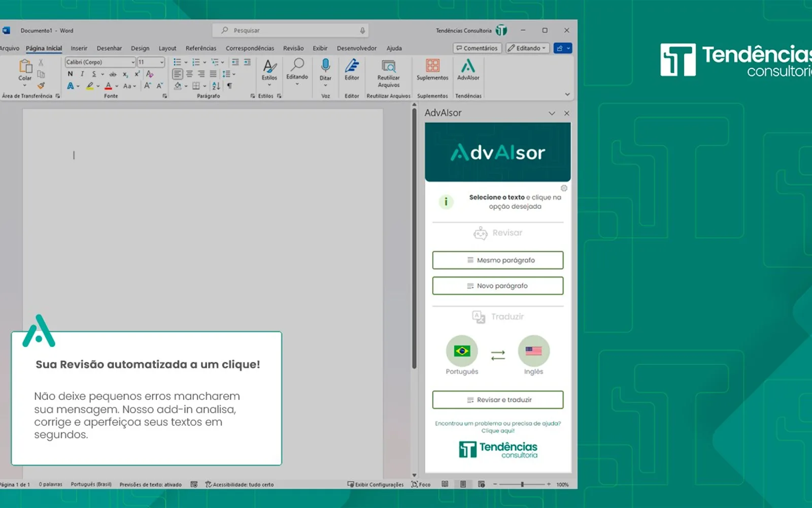Open the Calibri (Corpo) font dropdown
The width and height of the screenshot is (812, 508).
point(133,62)
